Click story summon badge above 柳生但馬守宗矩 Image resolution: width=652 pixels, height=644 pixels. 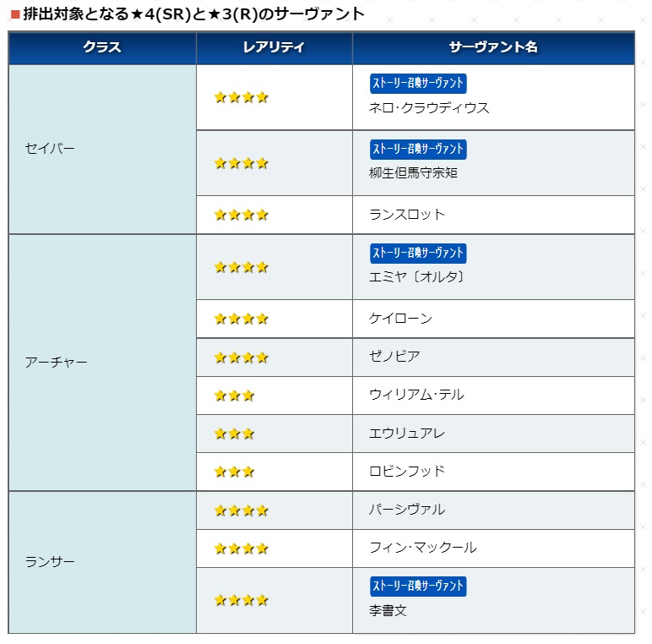point(418,149)
